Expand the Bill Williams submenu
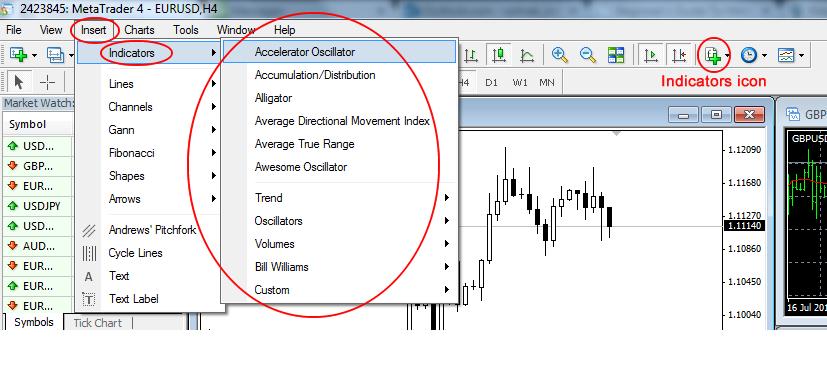This screenshot has width=827, height=384. (339, 267)
